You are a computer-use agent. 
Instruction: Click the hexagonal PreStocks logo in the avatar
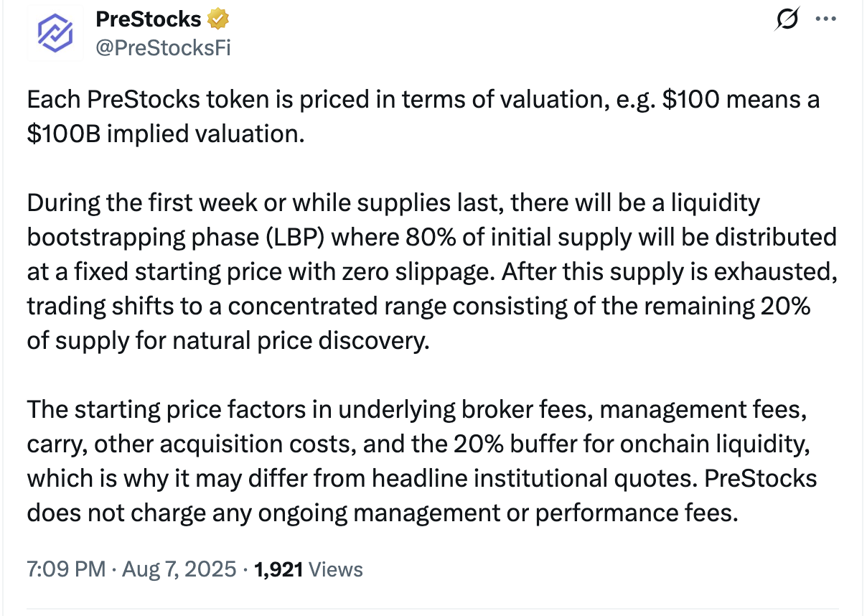55,32
